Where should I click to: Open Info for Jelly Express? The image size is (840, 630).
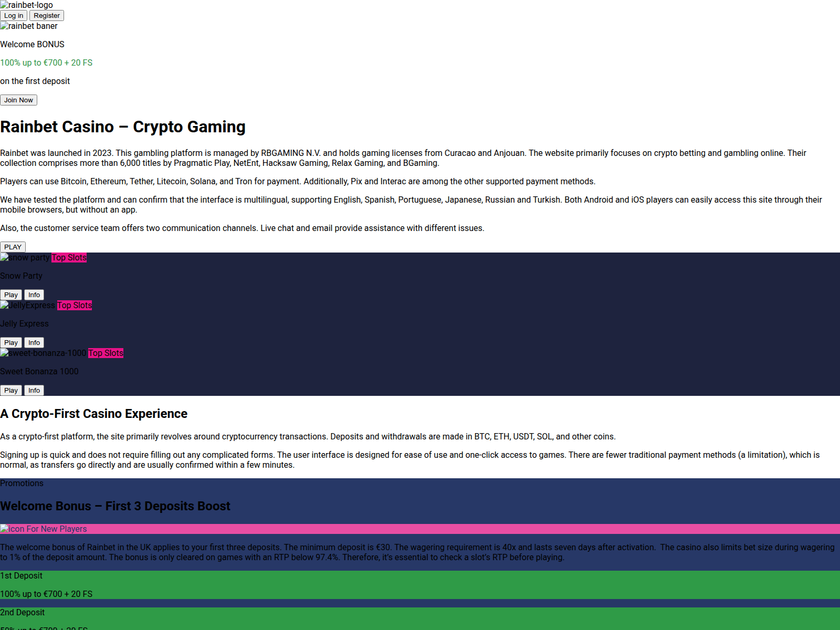coord(34,343)
